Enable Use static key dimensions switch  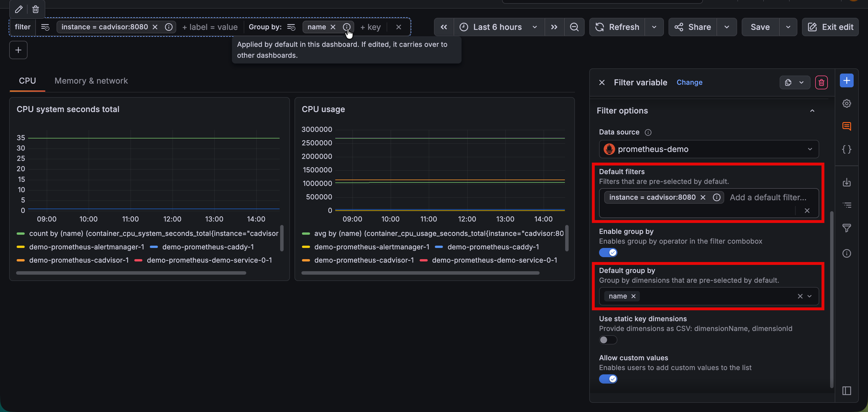point(608,340)
